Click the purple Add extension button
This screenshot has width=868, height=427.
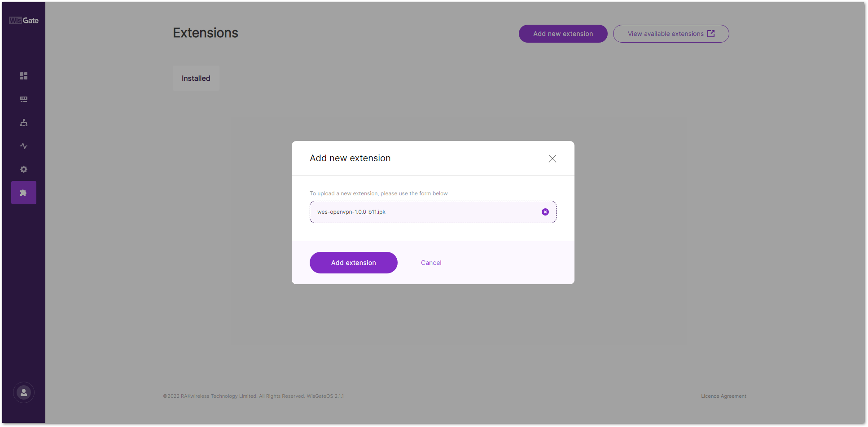click(x=353, y=263)
